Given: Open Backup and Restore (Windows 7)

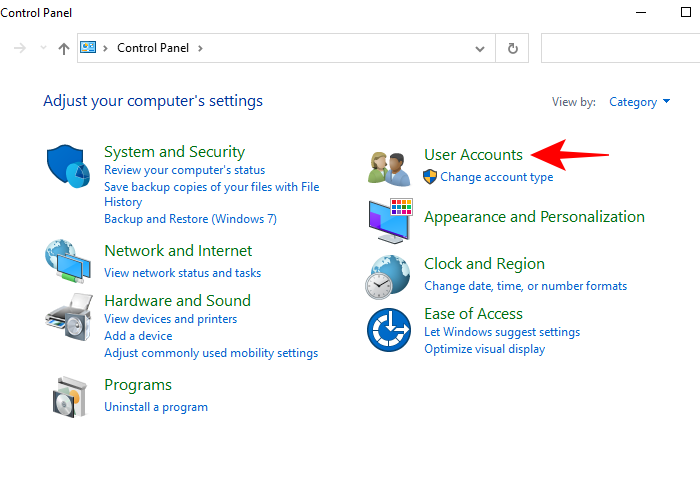Looking at the screenshot, I should click(x=190, y=218).
